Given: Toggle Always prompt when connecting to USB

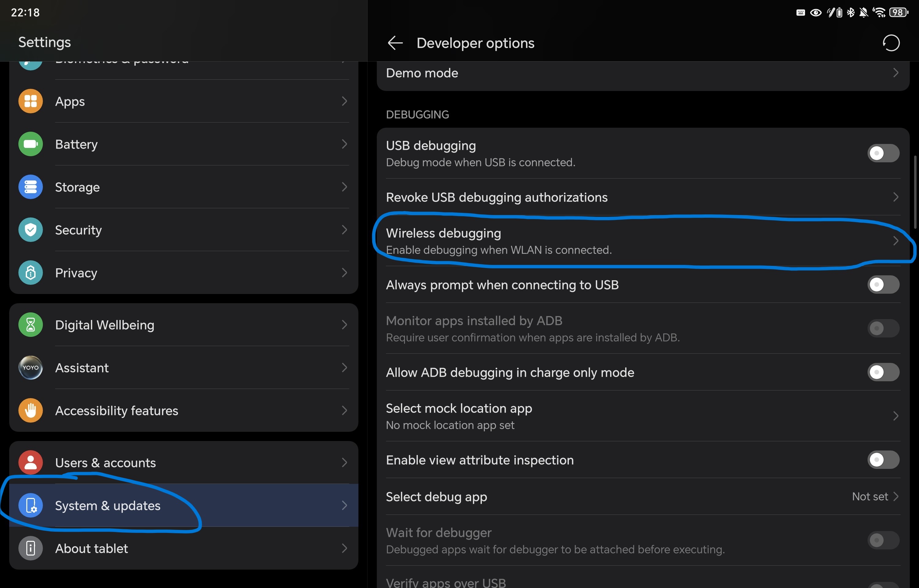Looking at the screenshot, I should [883, 285].
